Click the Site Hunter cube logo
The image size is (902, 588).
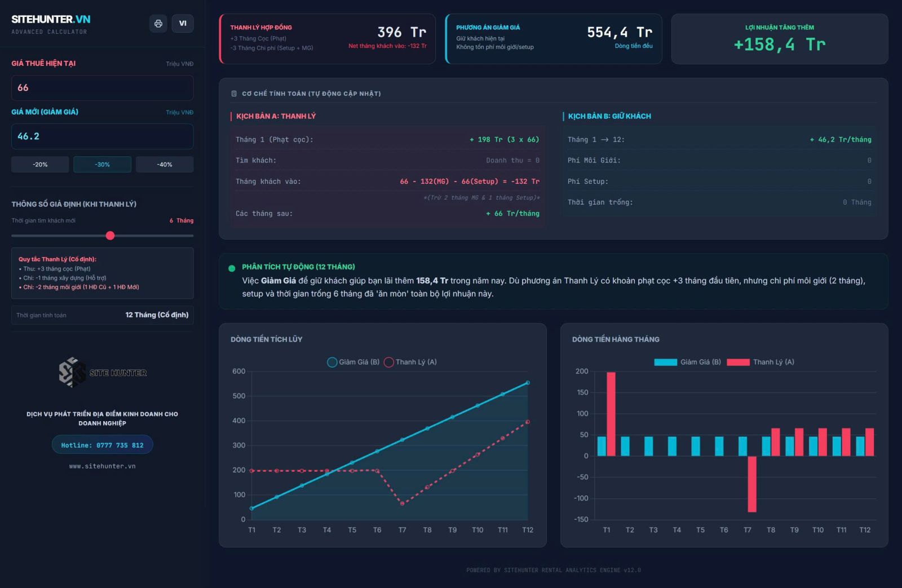(72, 372)
